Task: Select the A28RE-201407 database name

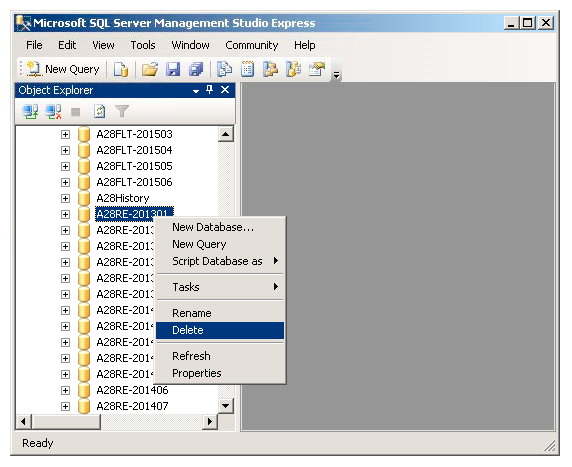Action: click(132, 406)
